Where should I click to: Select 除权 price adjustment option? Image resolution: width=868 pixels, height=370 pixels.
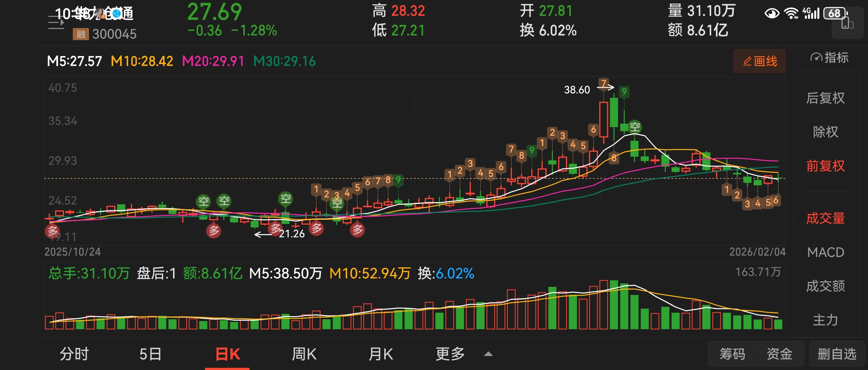pyautogui.click(x=825, y=132)
